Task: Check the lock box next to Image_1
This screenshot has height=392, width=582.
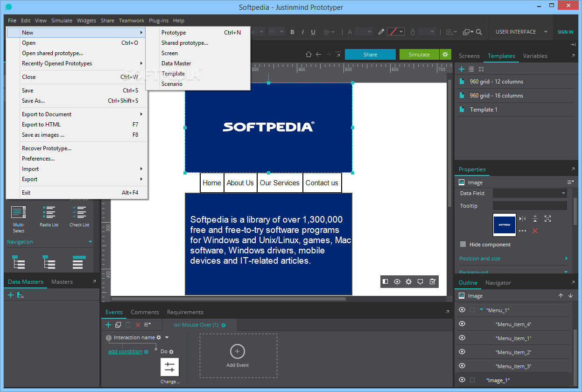Action: 472,380
